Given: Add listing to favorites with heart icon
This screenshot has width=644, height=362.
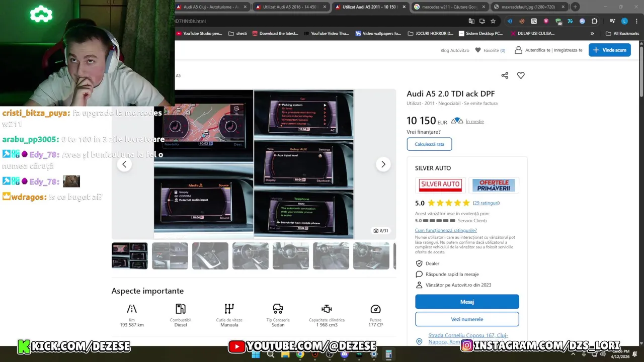Looking at the screenshot, I should pyautogui.click(x=521, y=75).
